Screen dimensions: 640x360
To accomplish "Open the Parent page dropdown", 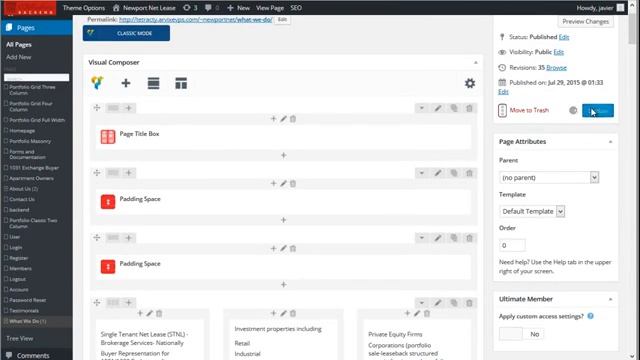I will pyautogui.click(x=549, y=178).
